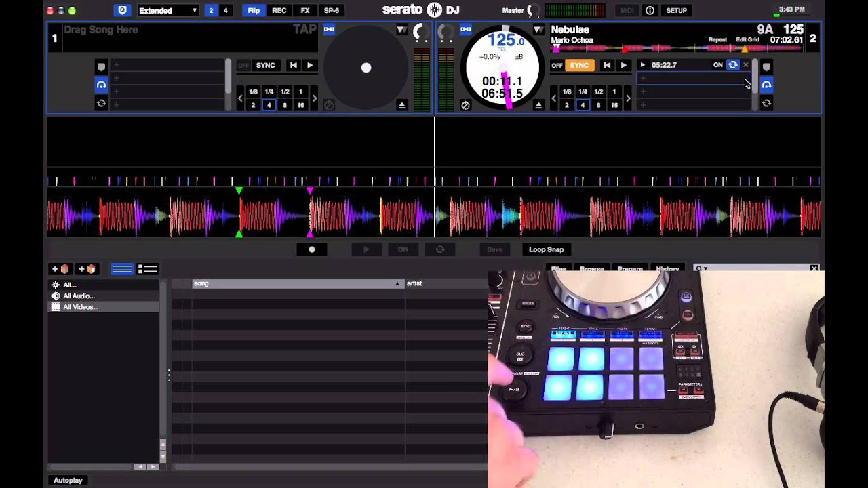The width and height of the screenshot is (868, 488).
Task: Select deck 2 Flip headphone tab icon
Action: coord(766,85)
